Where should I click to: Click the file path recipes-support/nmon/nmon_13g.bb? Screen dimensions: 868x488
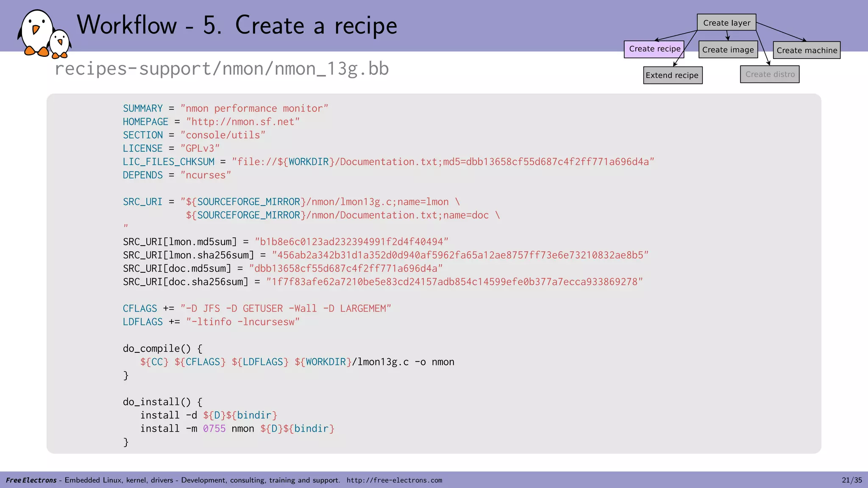pos(222,69)
